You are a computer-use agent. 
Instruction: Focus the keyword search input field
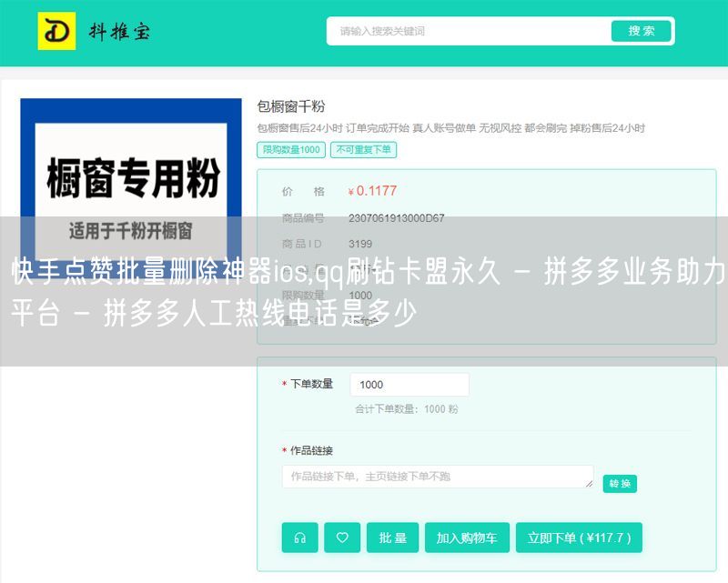pos(469,31)
